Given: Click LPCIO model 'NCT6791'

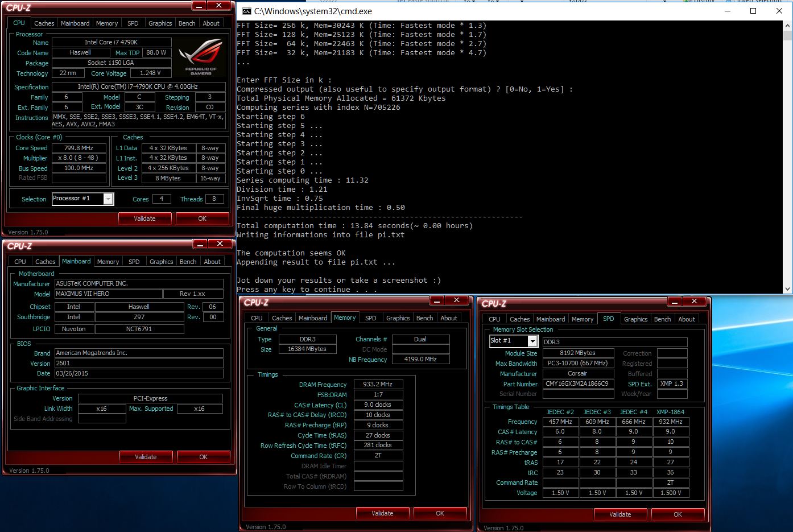Looking at the screenshot, I should click(x=139, y=329).
